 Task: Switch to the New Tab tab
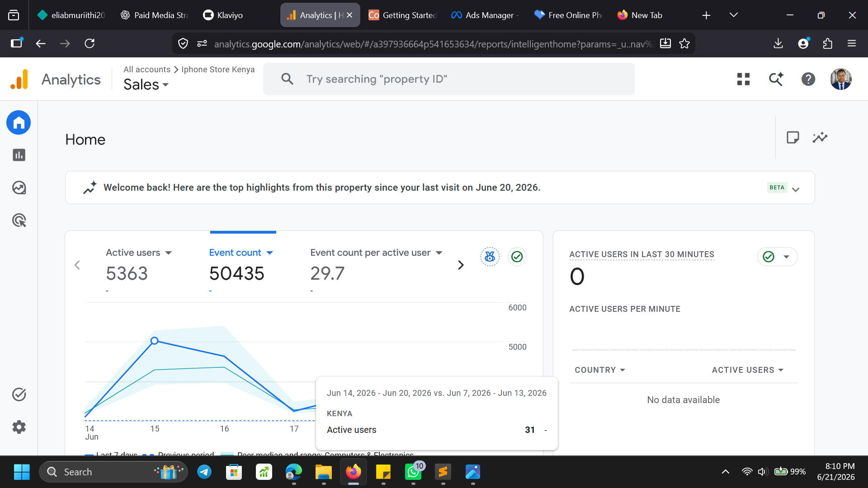click(x=651, y=15)
